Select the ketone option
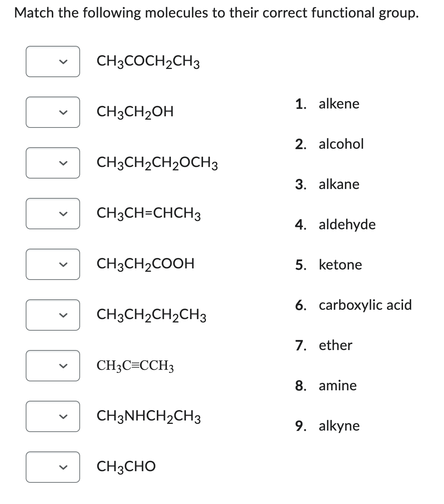The image size is (444, 504). [340, 265]
